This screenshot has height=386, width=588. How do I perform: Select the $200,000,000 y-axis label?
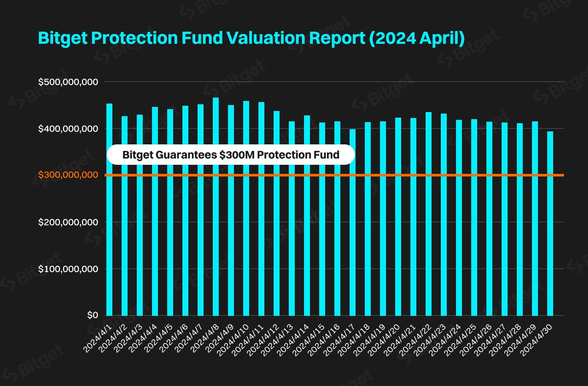pos(68,222)
